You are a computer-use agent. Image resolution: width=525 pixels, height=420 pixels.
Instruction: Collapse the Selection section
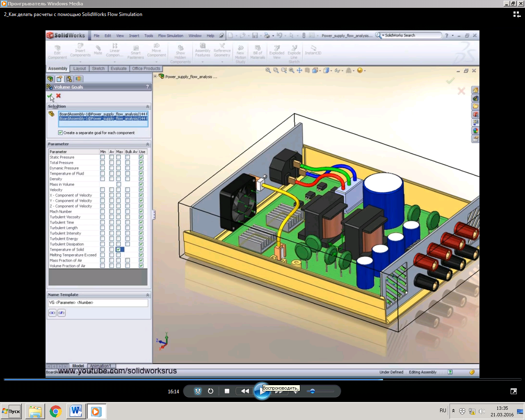coord(148,107)
